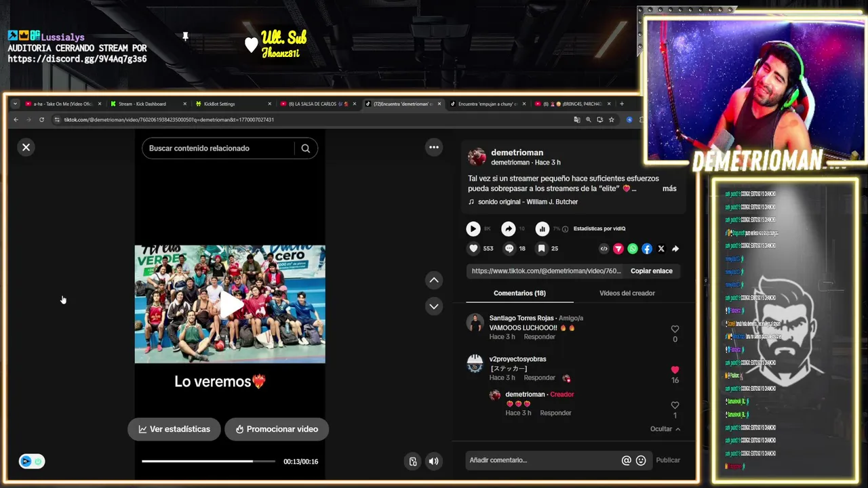Screen dimensions: 868x488
Task: Collapse replies with Ocultar
Action: [665, 429]
